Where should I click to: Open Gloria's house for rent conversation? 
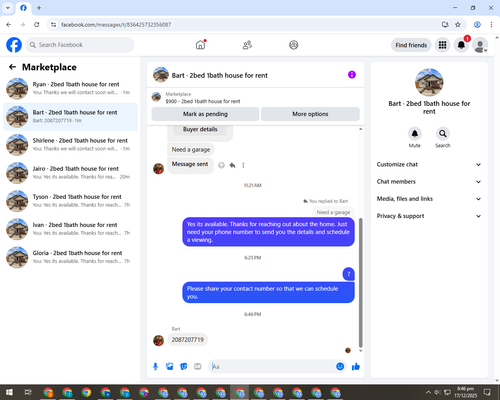click(x=70, y=257)
